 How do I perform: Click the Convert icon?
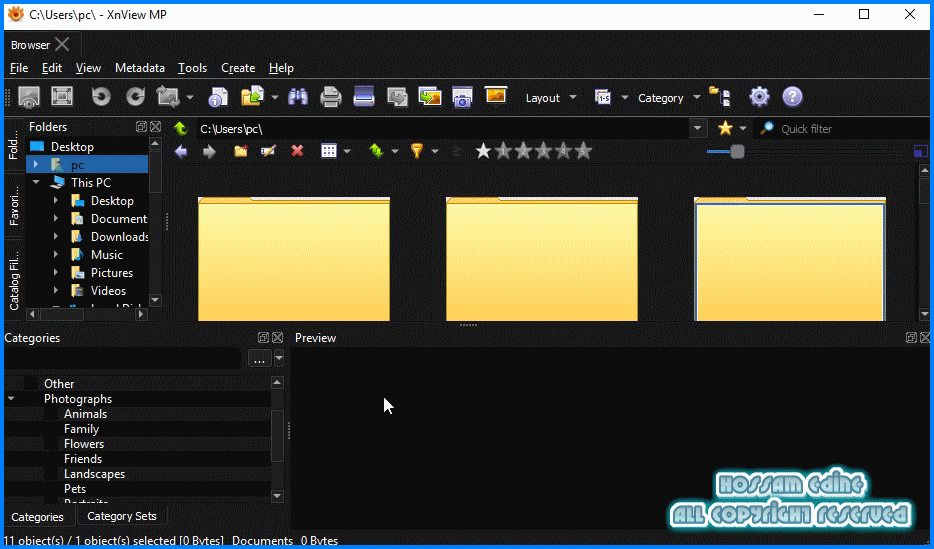(x=397, y=96)
